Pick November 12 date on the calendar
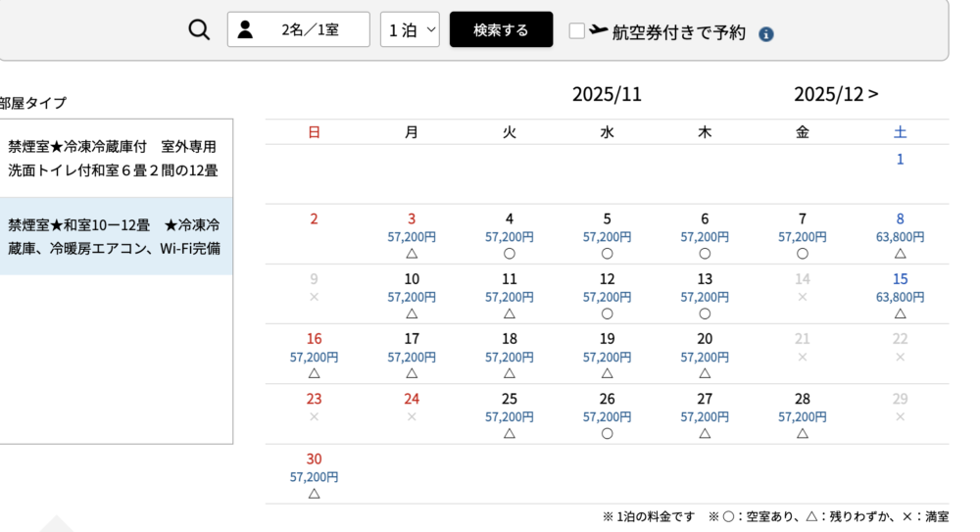Image resolution: width=980 pixels, height=532 pixels. (607, 279)
